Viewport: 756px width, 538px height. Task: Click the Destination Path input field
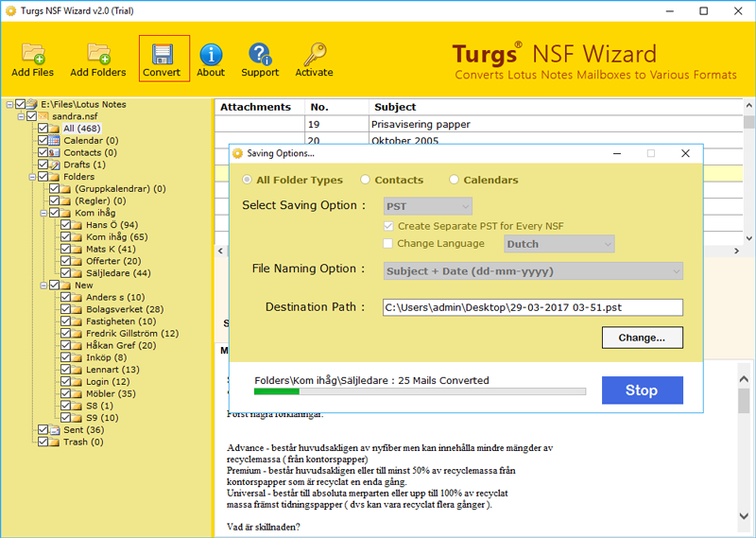point(533,307)
